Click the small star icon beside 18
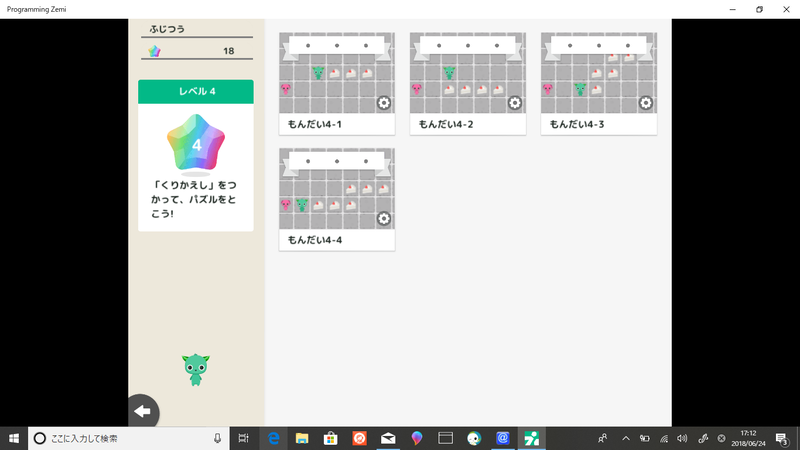The image size is (800, 450). 154,51
